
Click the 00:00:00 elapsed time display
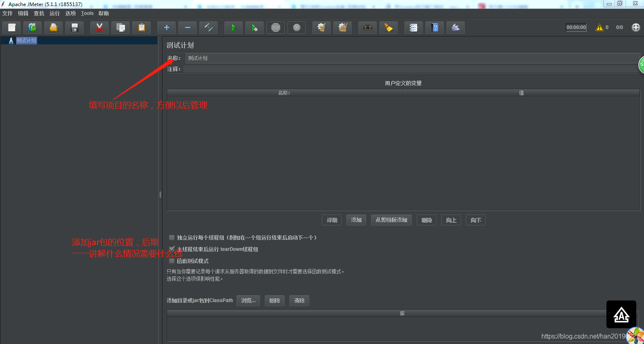[x=576, y=27]
